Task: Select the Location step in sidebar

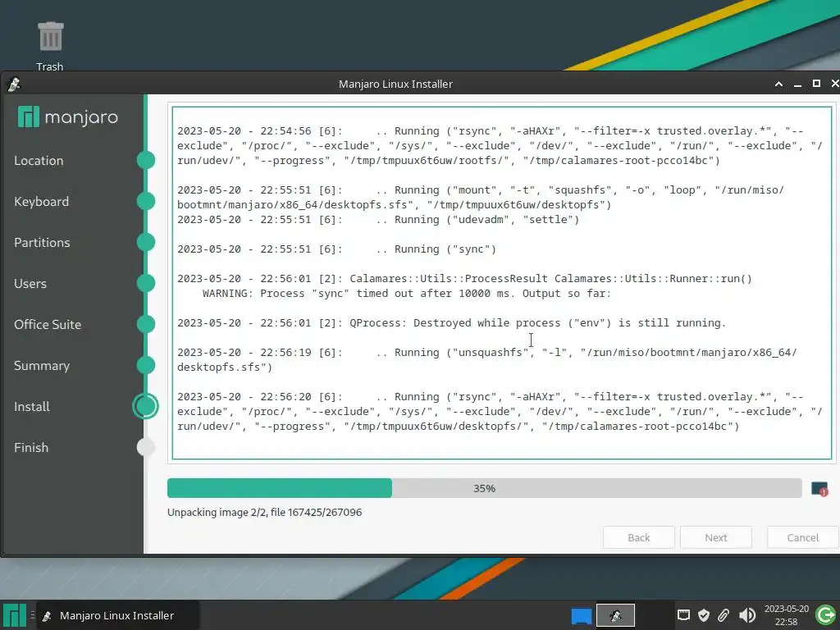Action: point(39,161)
